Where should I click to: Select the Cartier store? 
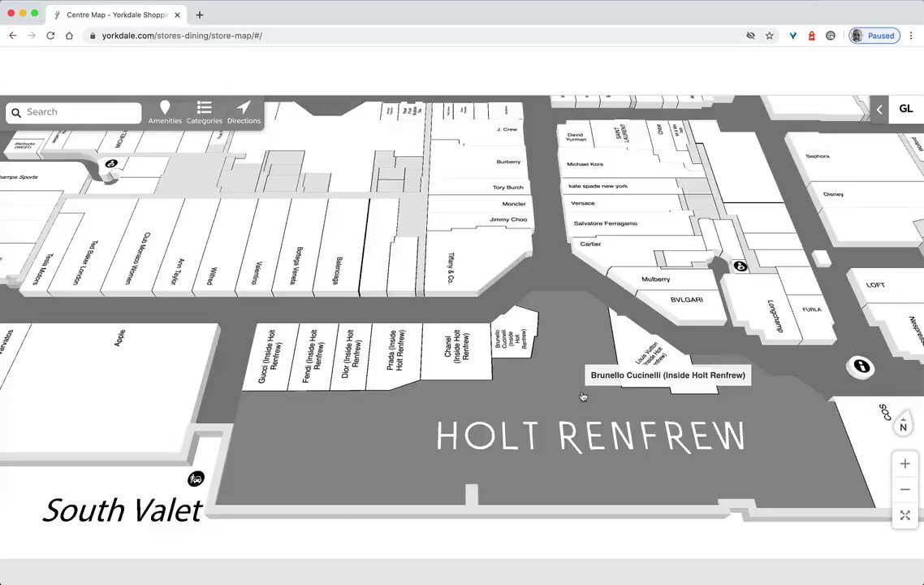pos(590,244)
